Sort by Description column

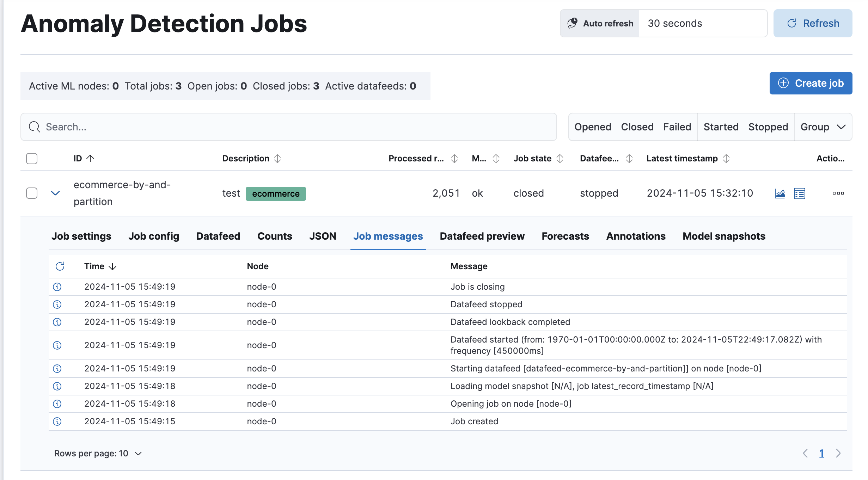(x=251, y=159)
